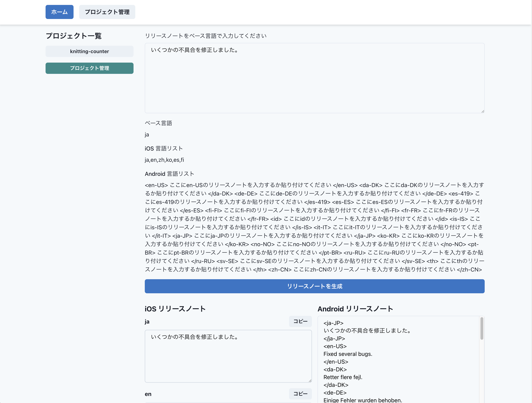532x403 pixels.
Task: Click the ベース言語 label
Action: point(158,123)
